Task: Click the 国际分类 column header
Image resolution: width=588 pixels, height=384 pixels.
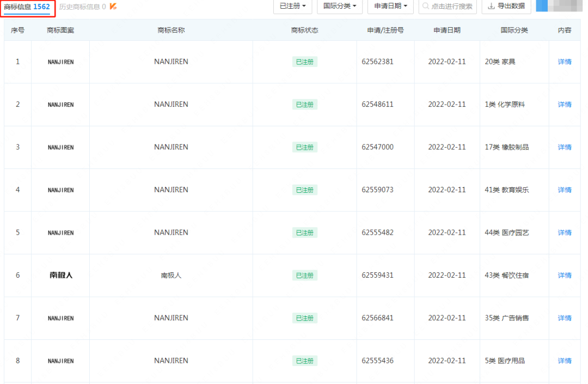Action: (x=514, y=31)
